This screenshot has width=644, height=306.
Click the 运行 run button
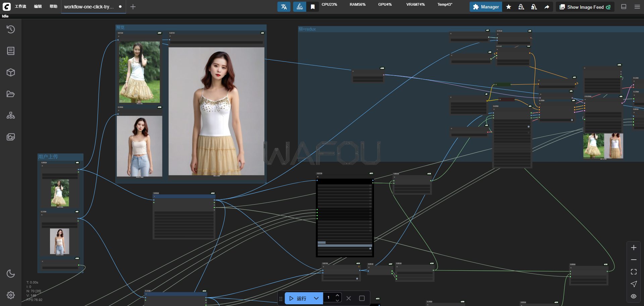[298, 298]
